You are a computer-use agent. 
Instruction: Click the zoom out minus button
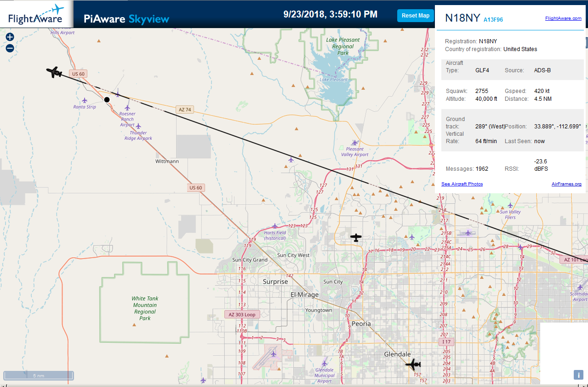pos(10,48)
